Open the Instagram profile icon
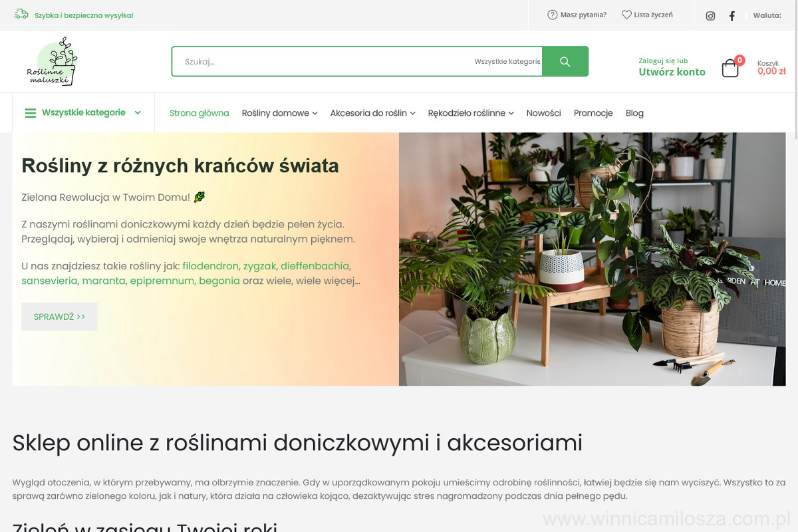Image resolution: width=798 pixels, height=532 pixels. pyautogui.click(x=710, y=16)
